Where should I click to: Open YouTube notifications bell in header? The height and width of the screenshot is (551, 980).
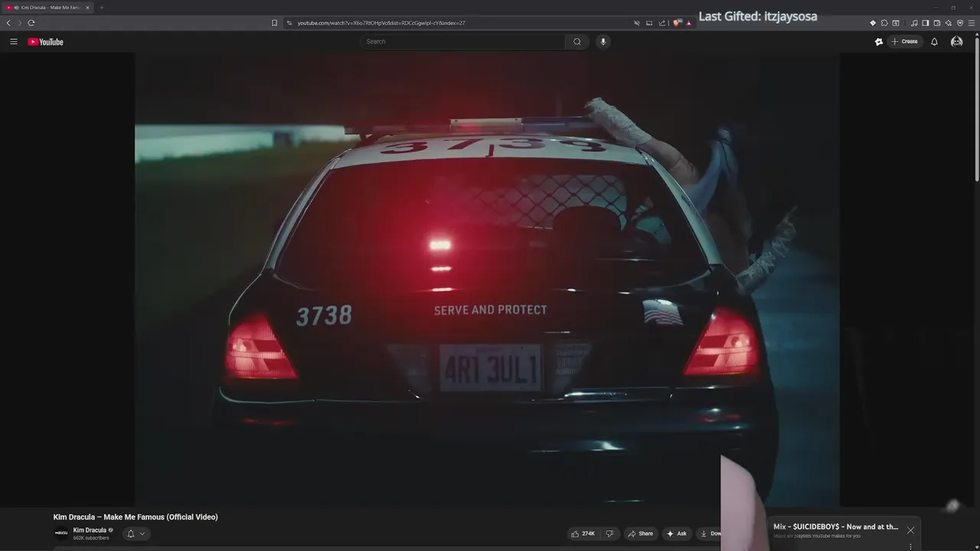[934, 41]
